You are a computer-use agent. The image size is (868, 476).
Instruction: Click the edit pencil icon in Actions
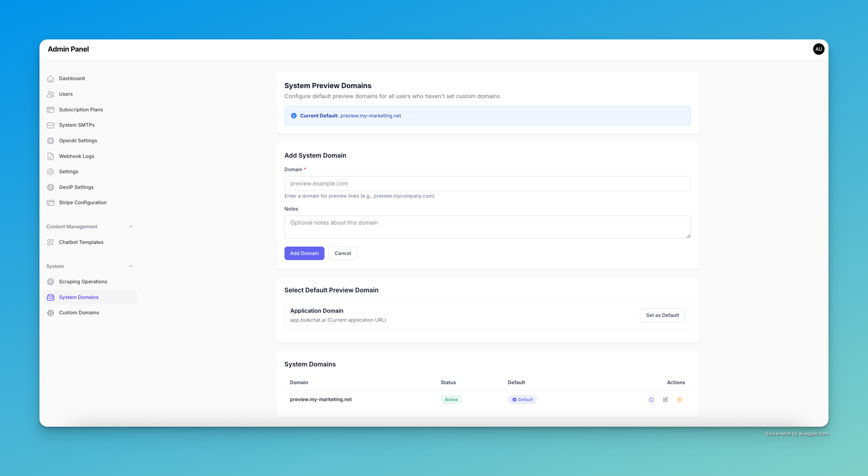(x=665, y=400)
